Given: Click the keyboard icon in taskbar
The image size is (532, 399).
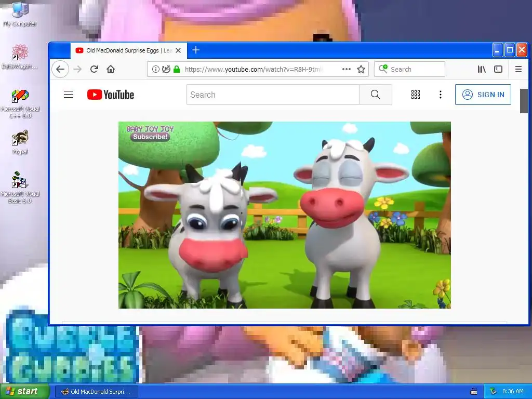Looking at the screenshot, I should (474, 392).
